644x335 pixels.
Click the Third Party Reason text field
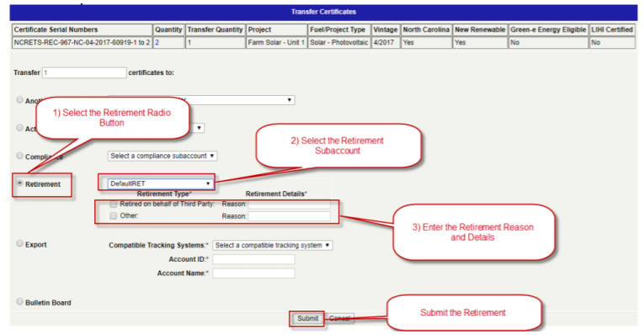(289, 204)
